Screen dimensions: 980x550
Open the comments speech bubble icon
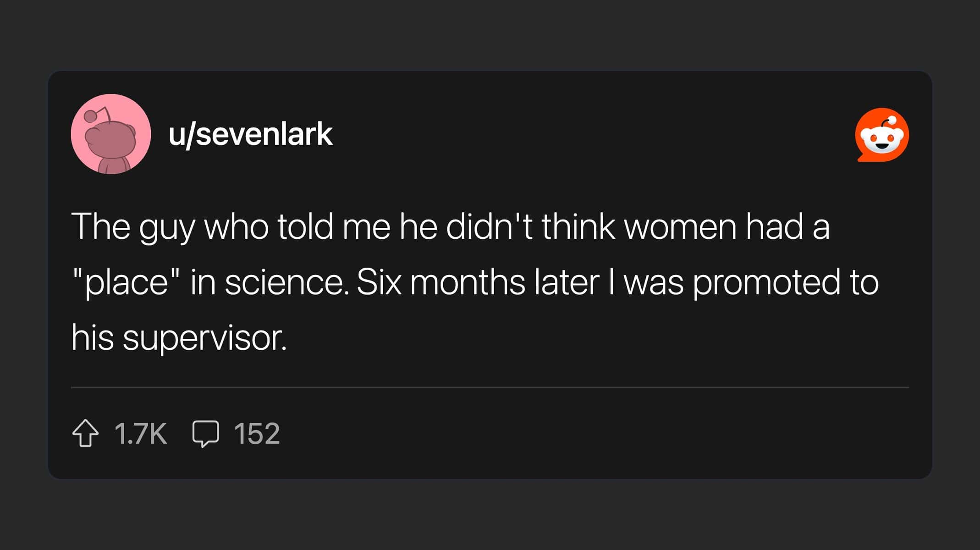pos(205,433)
